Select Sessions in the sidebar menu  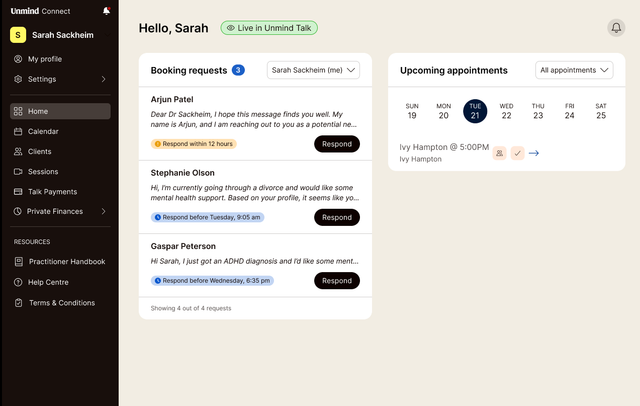(43, 171)
